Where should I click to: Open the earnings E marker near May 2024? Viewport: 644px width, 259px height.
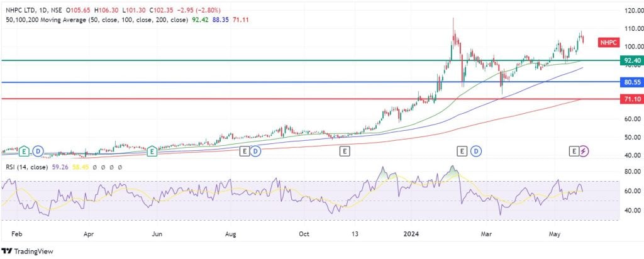[574, 151]
